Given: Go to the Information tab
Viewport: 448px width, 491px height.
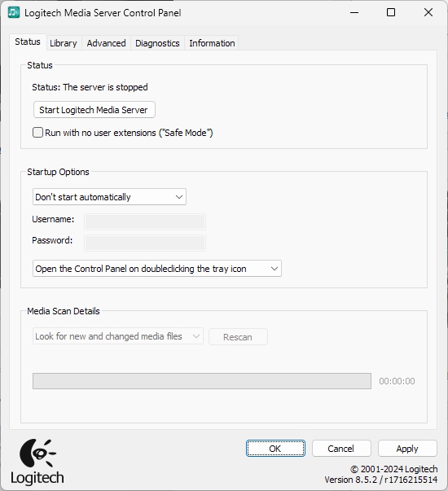Looking at the screenshot, I should point(212,43).
